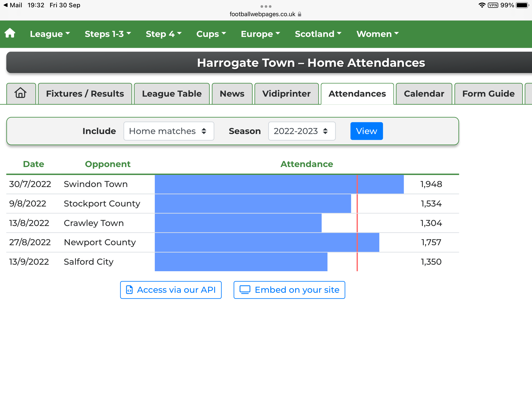Viewport: 532px width, 399px height.
Task: Click the date '27/8/2022'
Action: coord(30,242)
